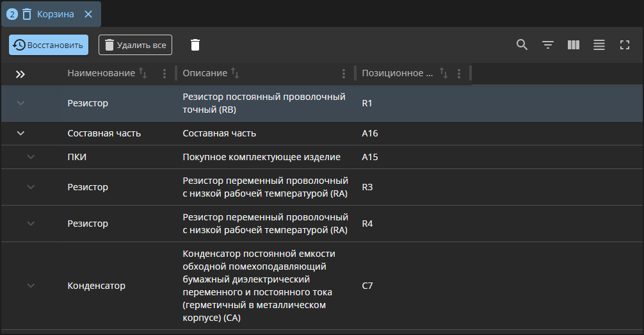The image size is (644, 335).
Task: Sort by Наименование column arrows
Action: pos(143,73)
